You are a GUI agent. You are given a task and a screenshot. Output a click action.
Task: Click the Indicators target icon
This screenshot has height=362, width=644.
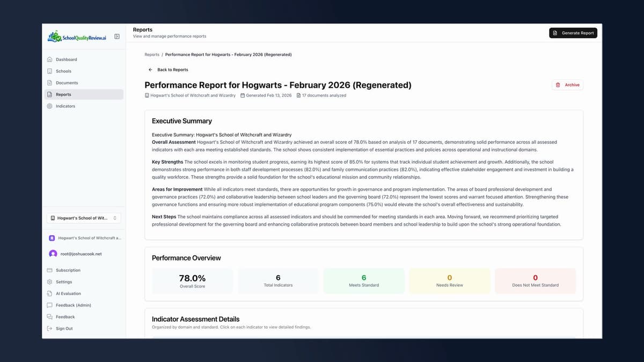(x=49, y=106)
